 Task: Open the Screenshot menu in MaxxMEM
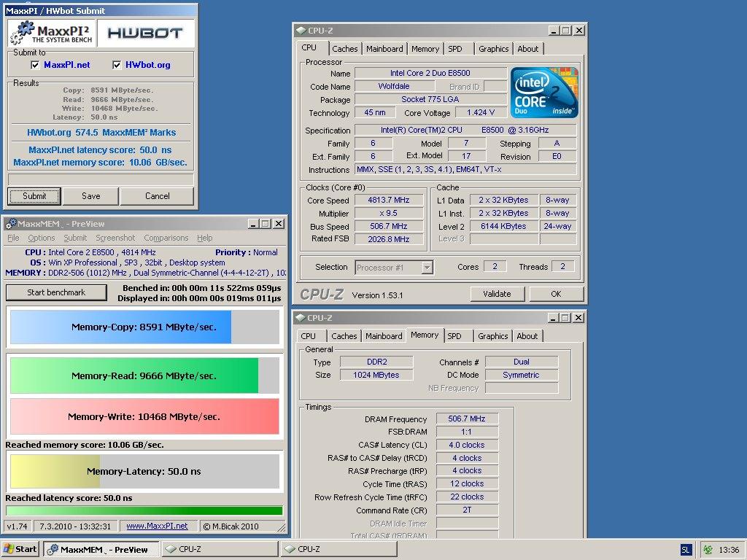point(115,238)
